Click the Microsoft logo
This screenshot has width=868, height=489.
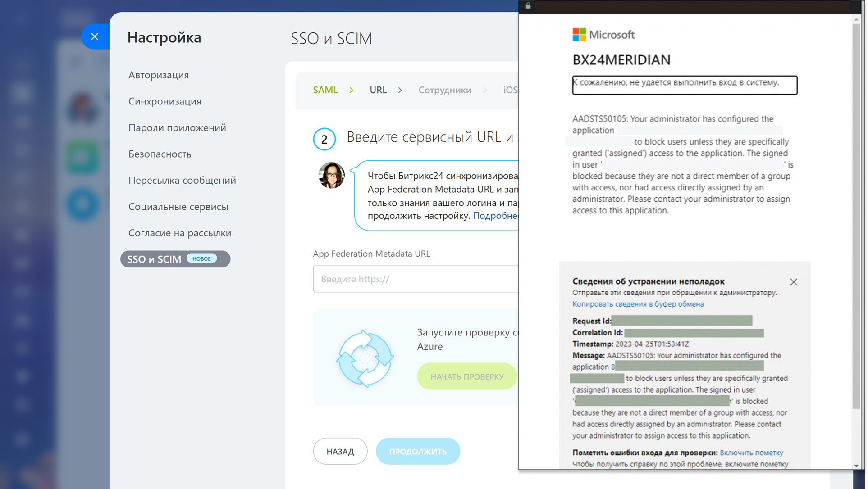(x=603, y=35)
